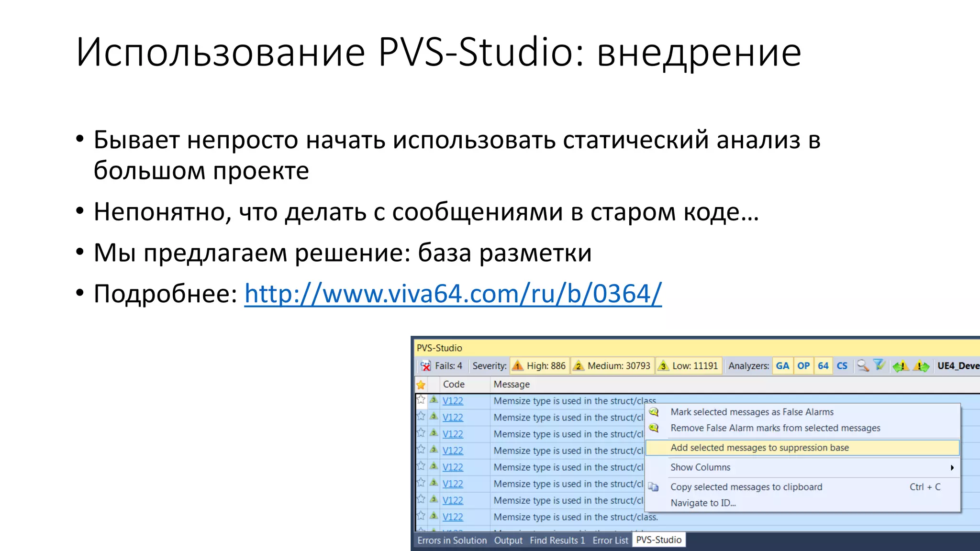Expand the Show Columns submenu arrow
Screen dimensions: 980x551
click(x=952, y=468)
